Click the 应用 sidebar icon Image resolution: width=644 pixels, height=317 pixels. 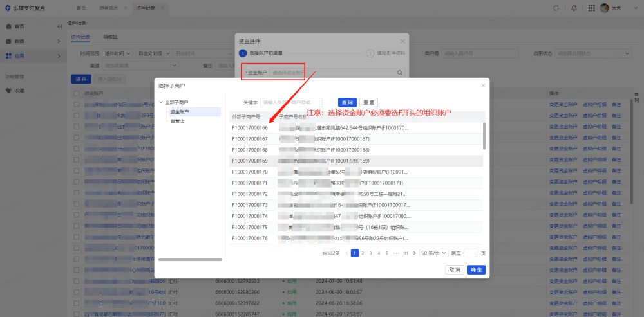point(9,56)
